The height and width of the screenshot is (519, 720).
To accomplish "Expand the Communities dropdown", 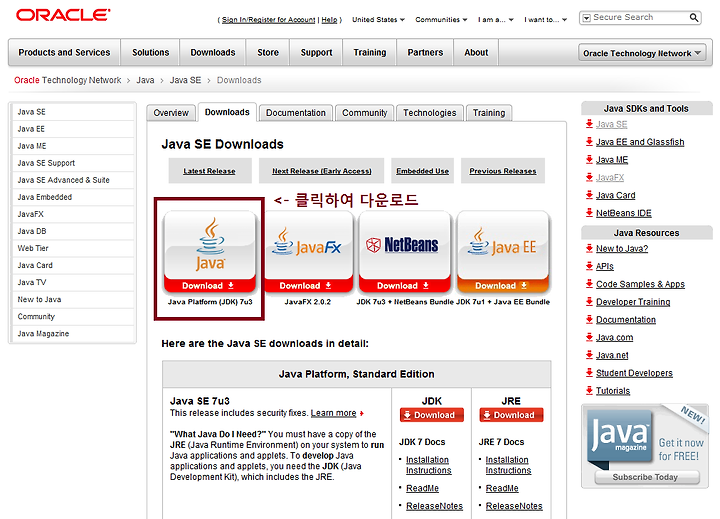I will (441, 20).
